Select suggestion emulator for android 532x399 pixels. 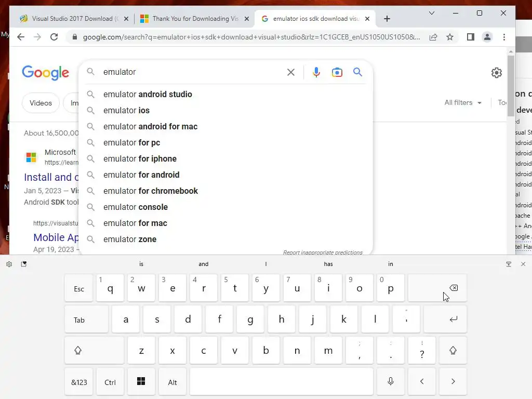[225, 175]
